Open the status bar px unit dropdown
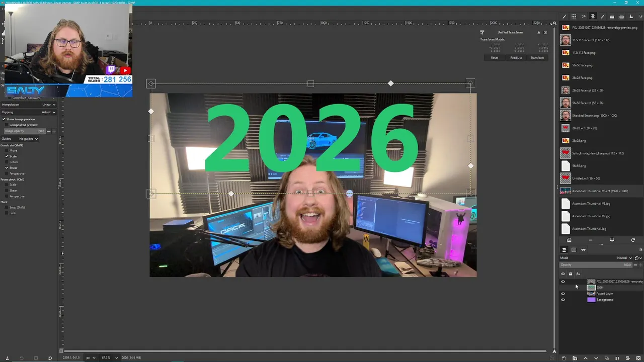Viewport: 644px width, 362px height. click(x=91, y=357)
